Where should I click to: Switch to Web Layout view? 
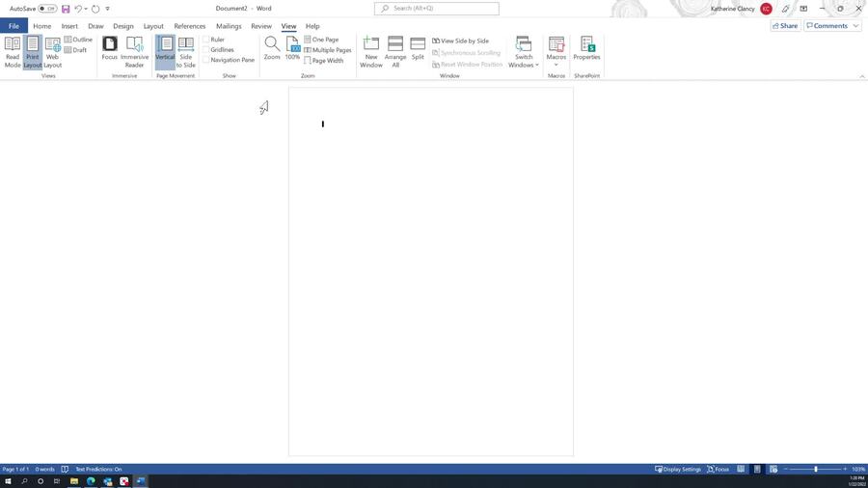(x=53, y=53)
